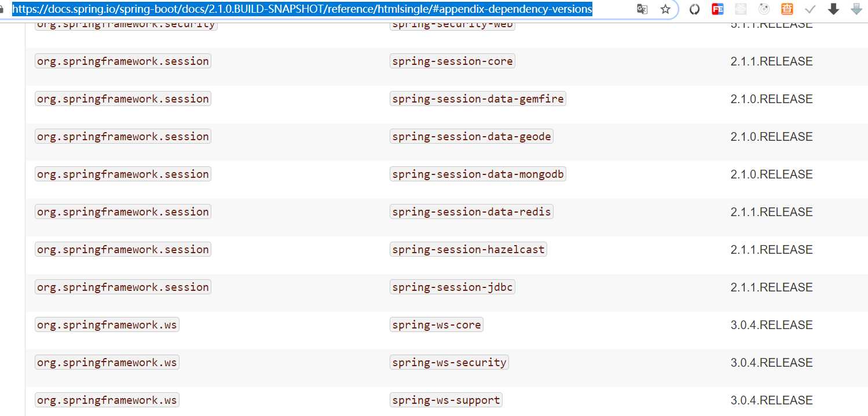
Task: Click spring-session-data-redis artifact cell
Action: click(x=471, y=212)
